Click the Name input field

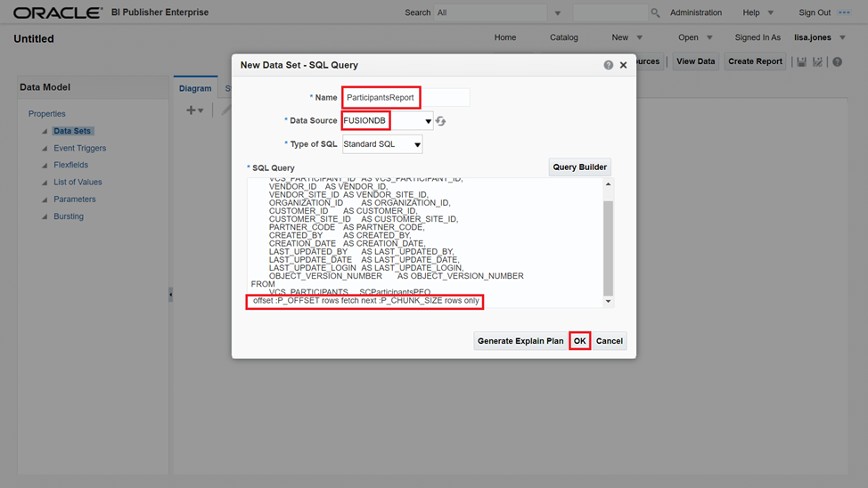coord(405,97)
